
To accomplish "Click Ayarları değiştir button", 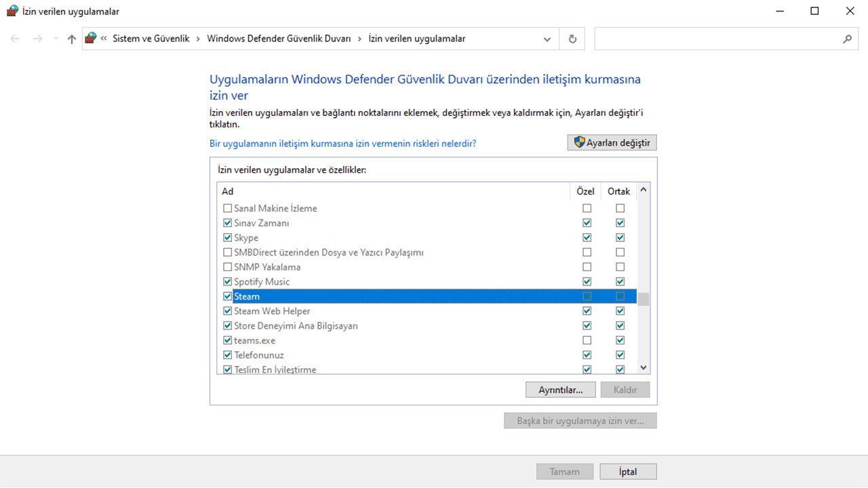I will point(612,142).
